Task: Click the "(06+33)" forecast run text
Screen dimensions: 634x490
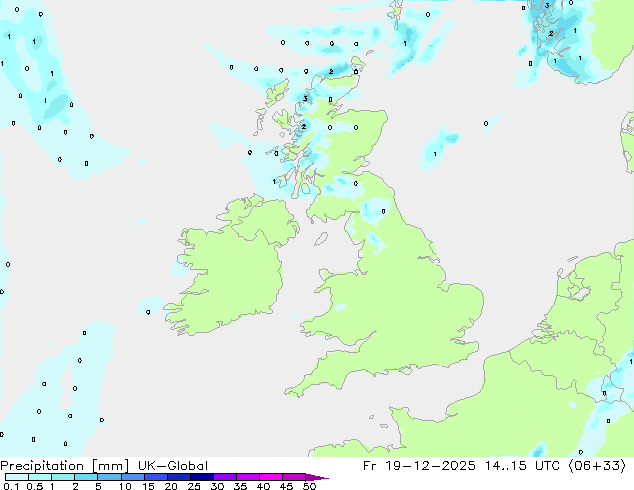Action: click(597, 466)
